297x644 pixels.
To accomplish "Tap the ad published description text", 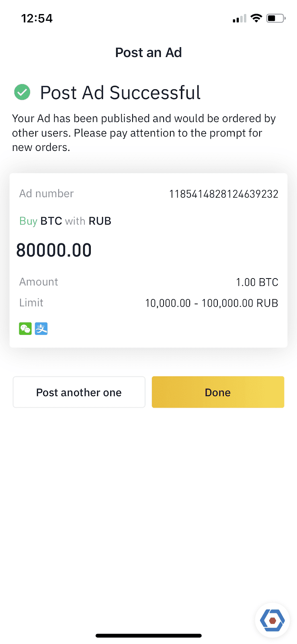I will pos(144,133).
